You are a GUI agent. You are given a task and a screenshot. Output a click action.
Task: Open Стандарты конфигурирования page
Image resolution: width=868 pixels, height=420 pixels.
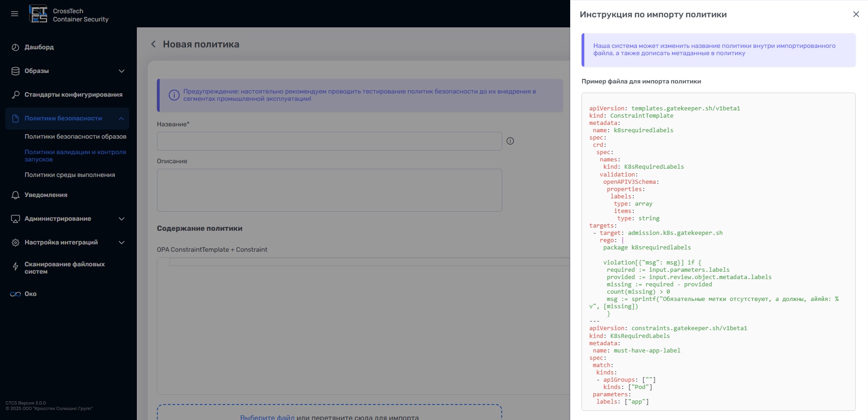73,95
